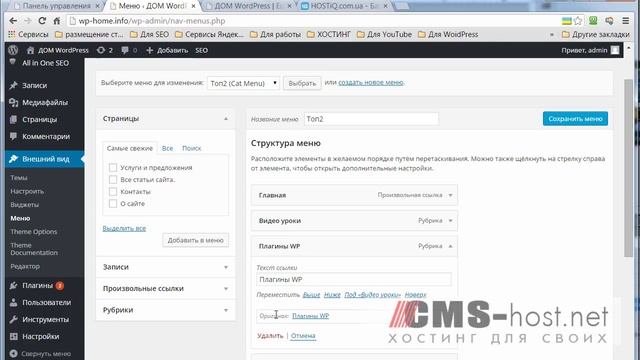The height and width of the screenshot is (360, 640).
Task: Open SEO item in admin bar
Action: [201, 50]
